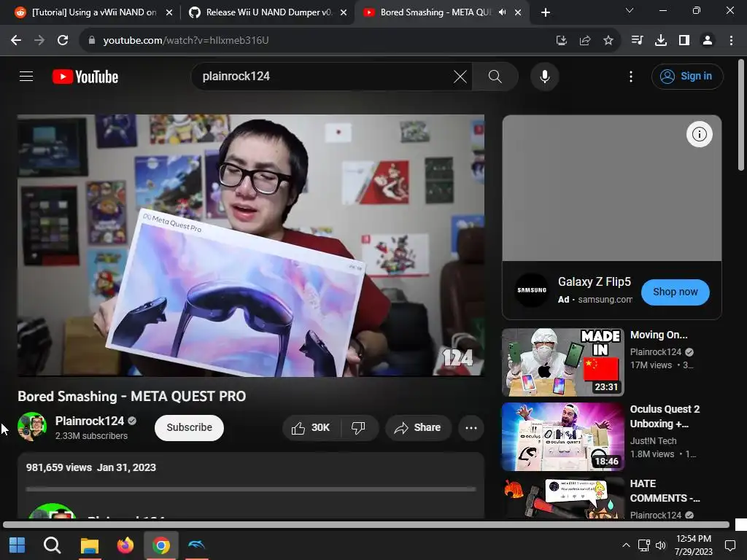This screenshot has height=560, width=747.
Task: Open HATE COMMENTS video thumbnail
Action: pos(562,497)
